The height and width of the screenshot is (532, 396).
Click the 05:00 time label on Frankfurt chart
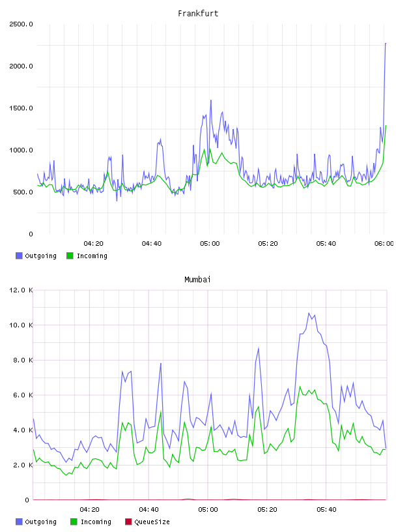(x=210, y=244)
